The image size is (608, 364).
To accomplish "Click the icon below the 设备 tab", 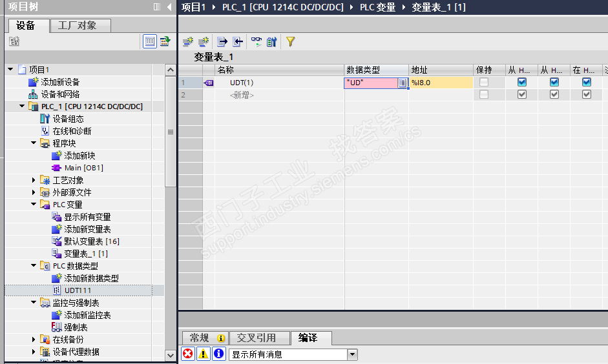I will point(15,41).
